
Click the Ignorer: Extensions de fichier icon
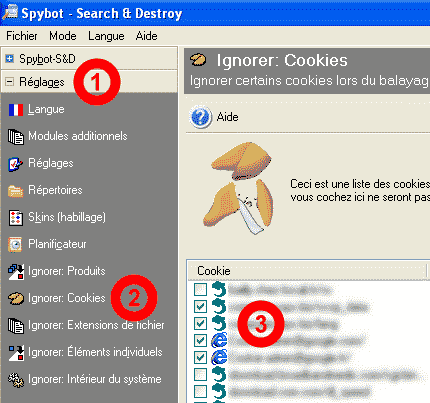pyautogui.click(x=16, y=326)
